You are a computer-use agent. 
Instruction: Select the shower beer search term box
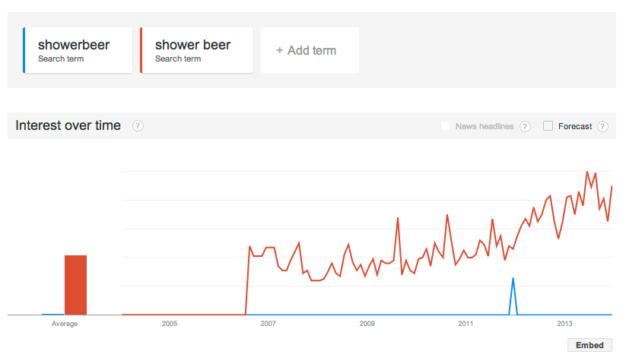pyautogui.click(x=197, y=50)
